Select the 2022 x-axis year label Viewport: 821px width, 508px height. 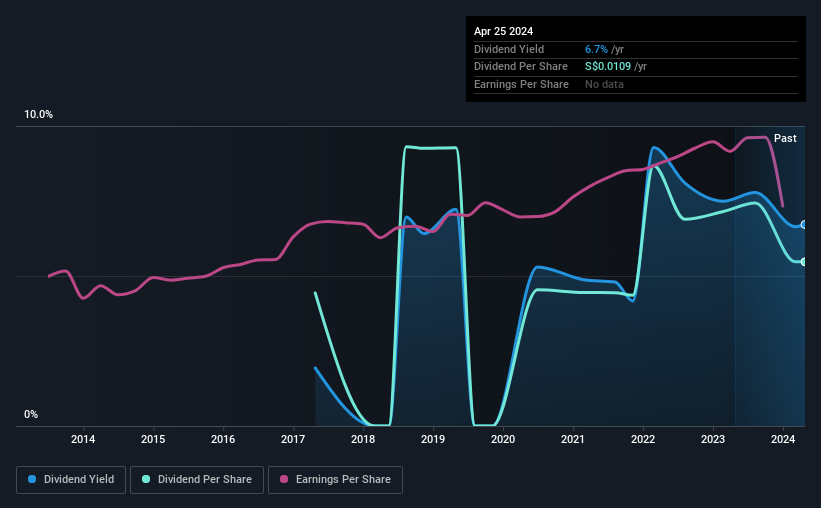click(x=643, y=439)
